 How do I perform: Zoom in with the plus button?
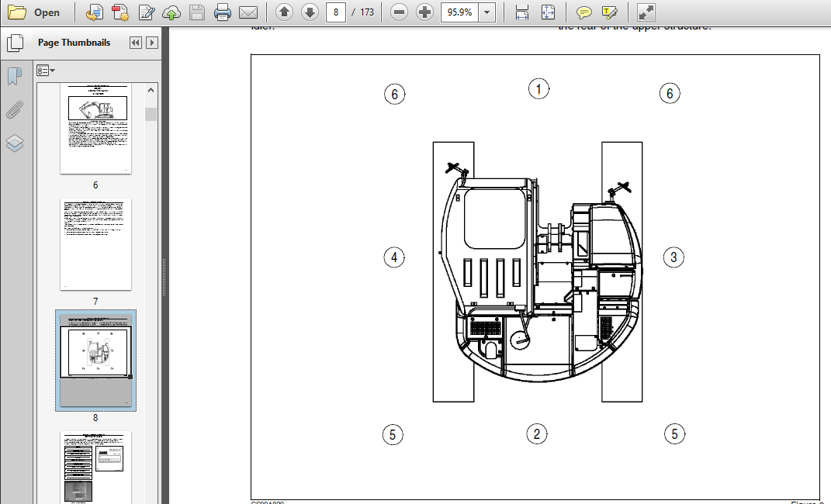(x=424, y=12)
